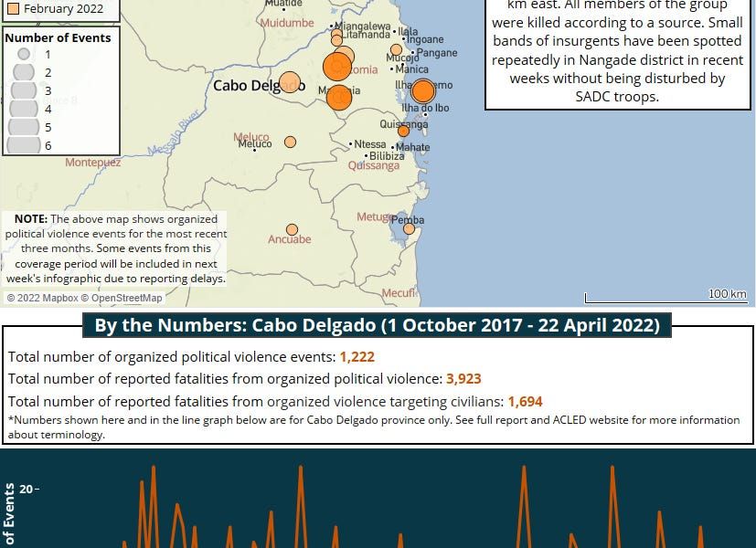The width and height of the screenshot is (756, 548).
Task: Click the event marker next to Meluco town
Action: [x=291, y=142]
